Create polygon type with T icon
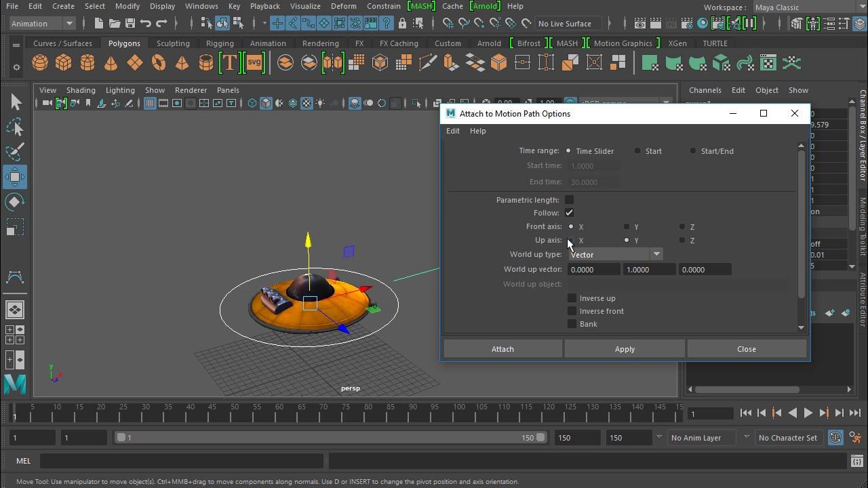Screen dimensions: 868x488 [x=229, y=64]
